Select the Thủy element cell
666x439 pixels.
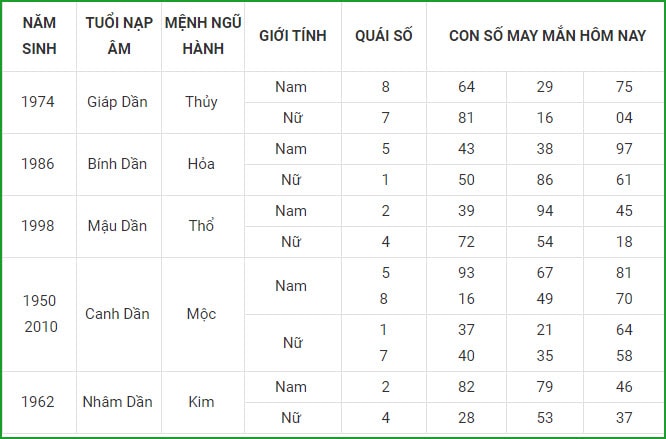tap(202, 102)
